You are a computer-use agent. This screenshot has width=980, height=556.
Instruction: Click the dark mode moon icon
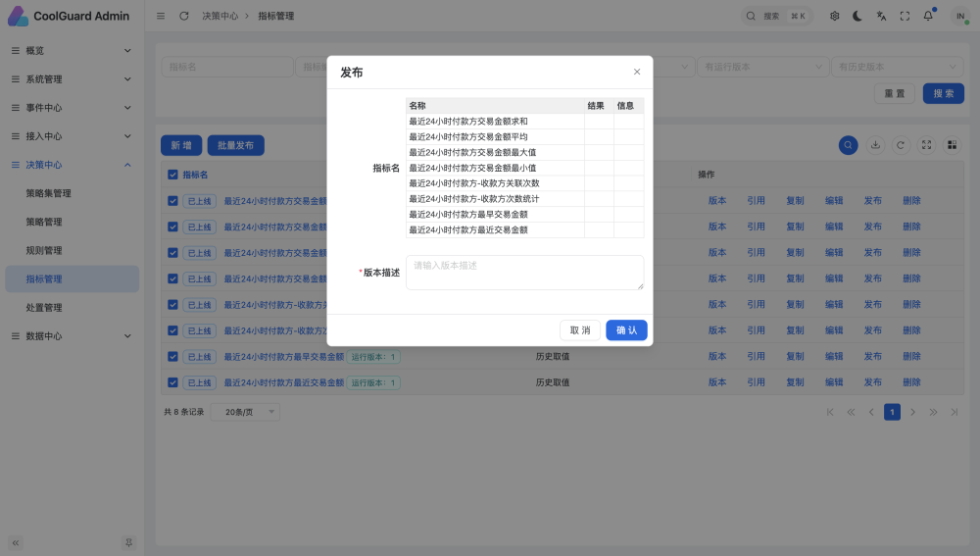tap(857, 16)
